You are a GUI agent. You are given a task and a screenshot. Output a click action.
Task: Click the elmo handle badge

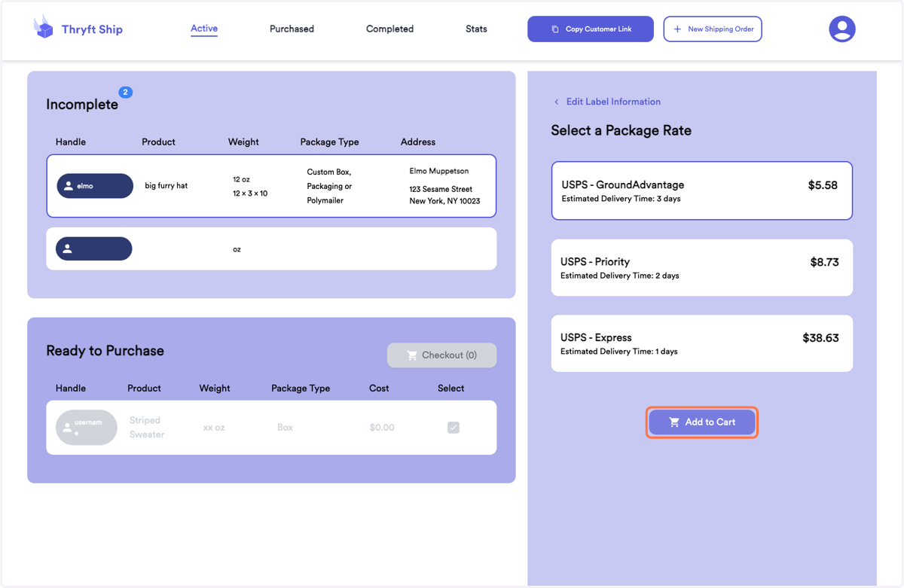click(95, 186)
